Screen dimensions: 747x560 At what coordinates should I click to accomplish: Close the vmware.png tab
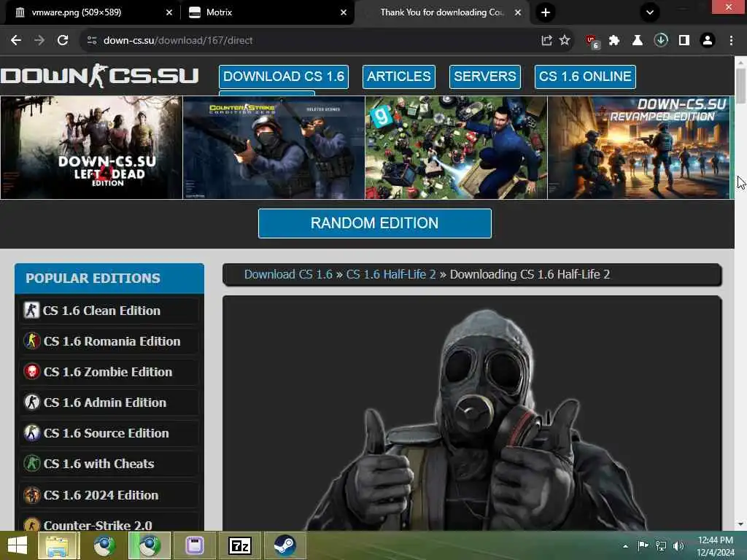click(169, 12)
